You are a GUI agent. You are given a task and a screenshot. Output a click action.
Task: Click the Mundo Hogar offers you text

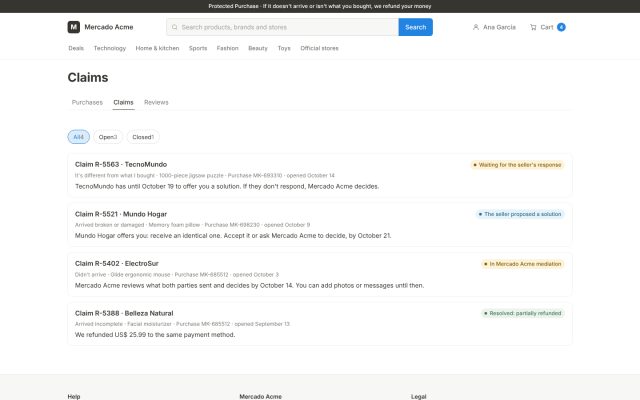(x=233, y=236)
